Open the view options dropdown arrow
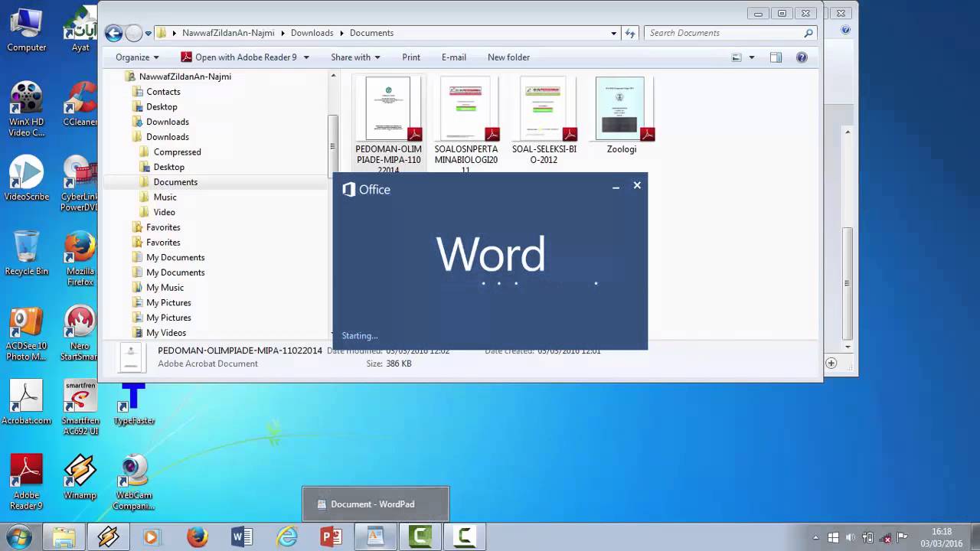 (751, 57)
